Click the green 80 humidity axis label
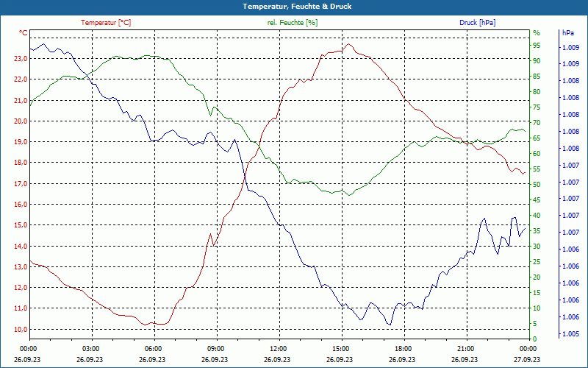Screen dimensions: 588x368 [537, 92]
